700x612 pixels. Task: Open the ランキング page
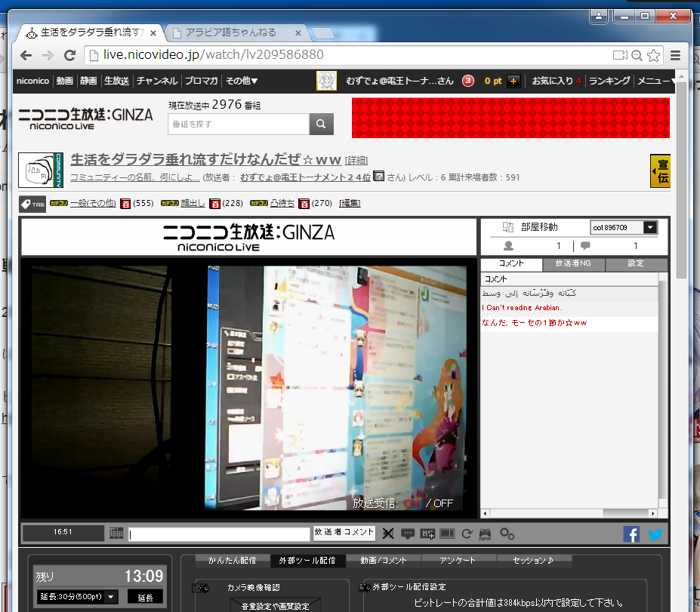pyautogui.click(x=609, y=81)
